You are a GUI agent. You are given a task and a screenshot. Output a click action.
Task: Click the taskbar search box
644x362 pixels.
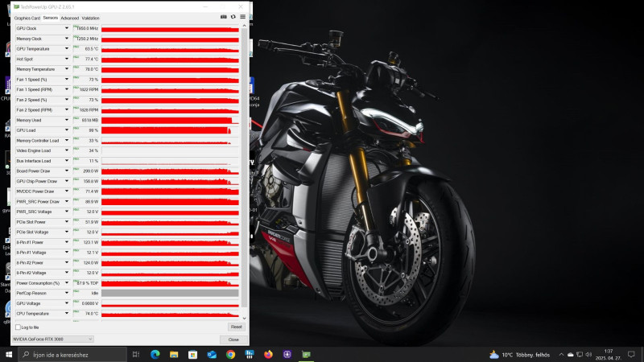(72, 355)
